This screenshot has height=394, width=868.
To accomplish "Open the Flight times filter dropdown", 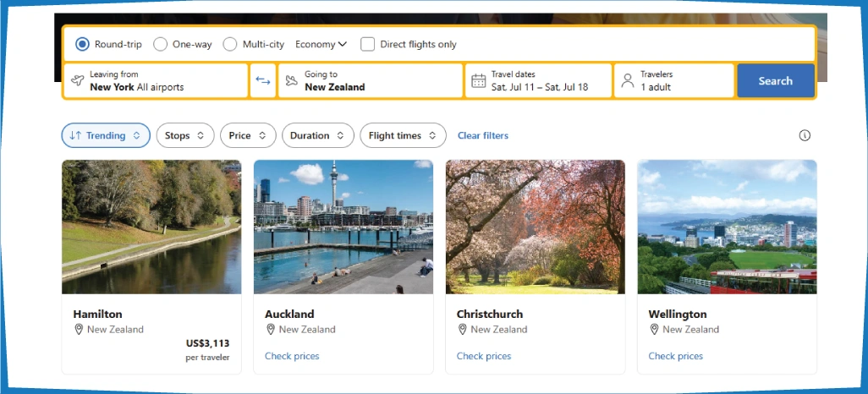I will 403,135.
